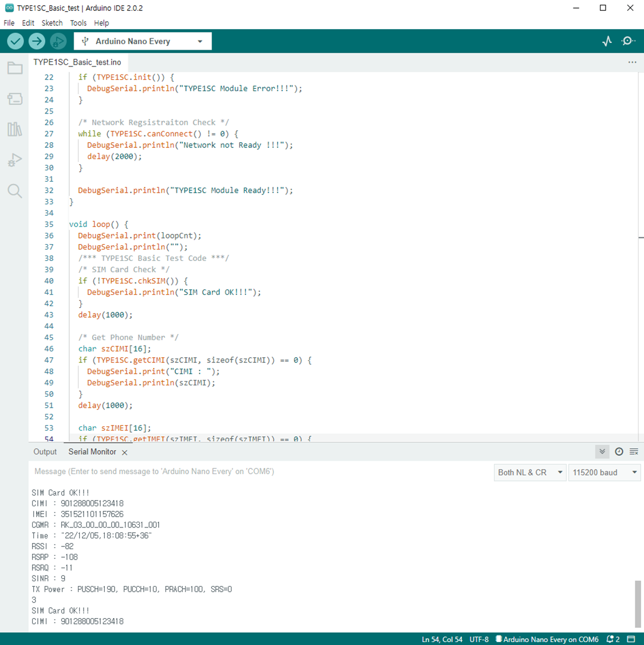Open the Edit menu
Screen dimensions: 644x645
(x=28, y=23)
